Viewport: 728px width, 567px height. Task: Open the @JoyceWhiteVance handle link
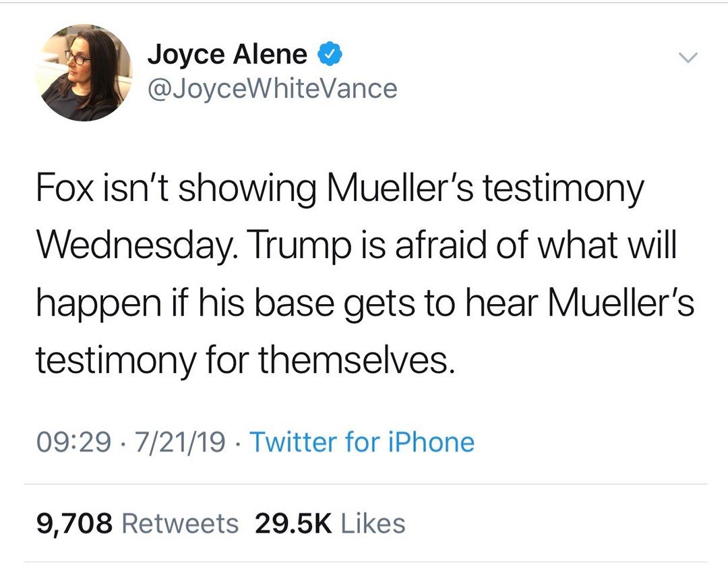(272, 88)
